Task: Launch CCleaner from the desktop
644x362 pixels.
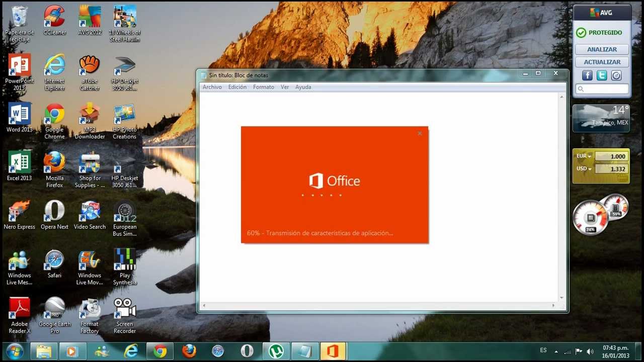Action: (x=54, y=20)
